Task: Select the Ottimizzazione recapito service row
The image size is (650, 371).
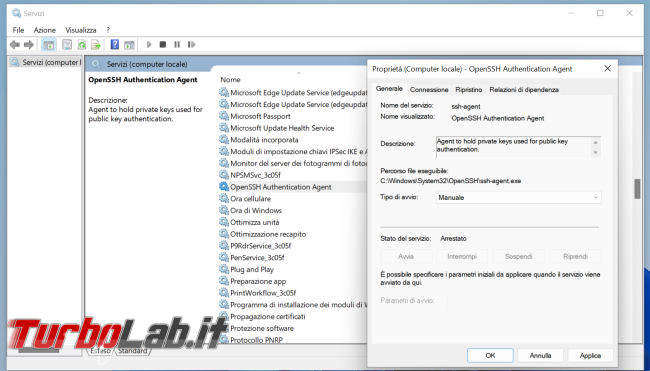Action: 292,234
